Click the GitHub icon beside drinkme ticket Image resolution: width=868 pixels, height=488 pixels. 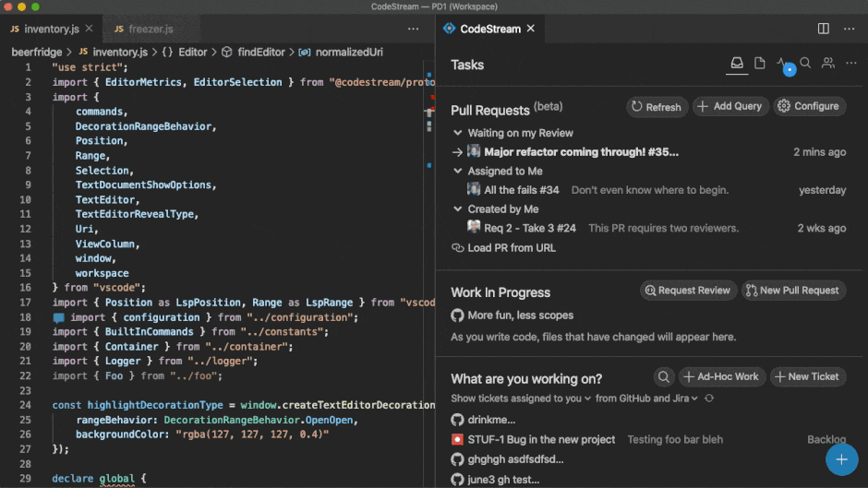point(457,420)
